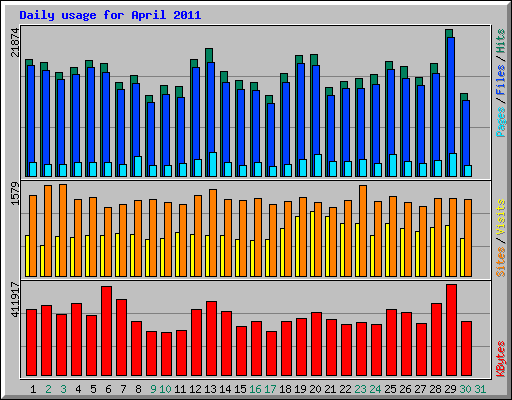Click the red KBytes bar for day 29
This screenshot has height=400, width=512.
pyautogui.click(x=451, y=330)
